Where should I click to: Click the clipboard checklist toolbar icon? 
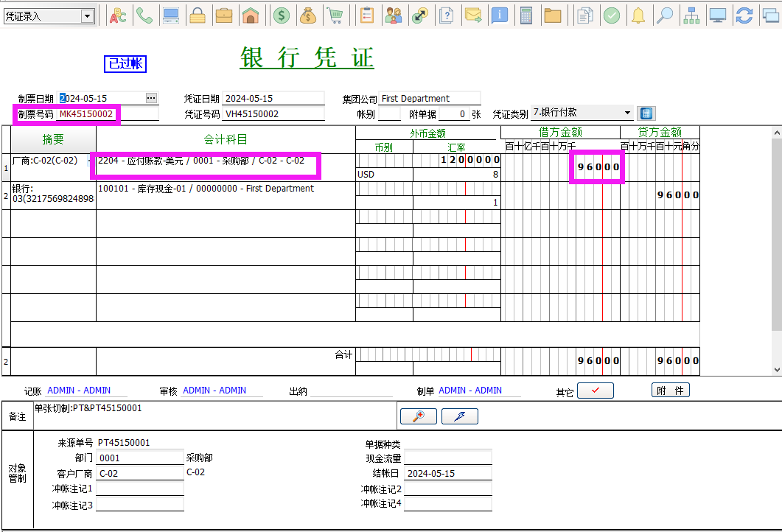(x=367, y=16)
